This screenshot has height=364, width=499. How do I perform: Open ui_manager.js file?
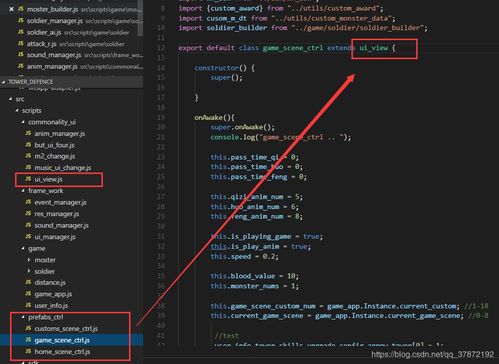coord(55,237)
